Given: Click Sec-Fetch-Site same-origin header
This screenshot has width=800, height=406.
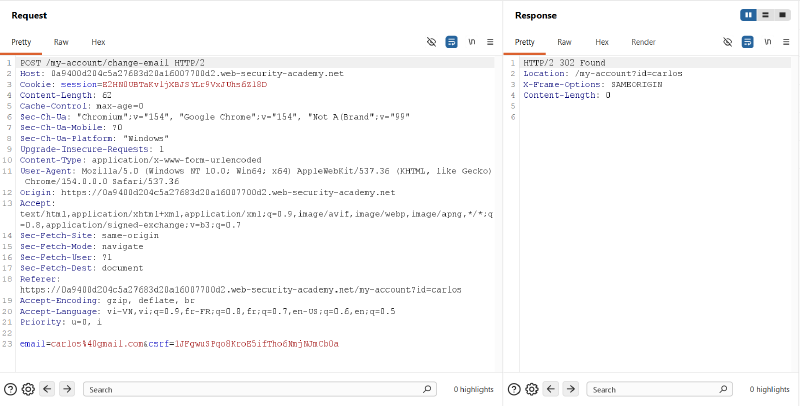Looking at the screenshot, I should [89, 236].
